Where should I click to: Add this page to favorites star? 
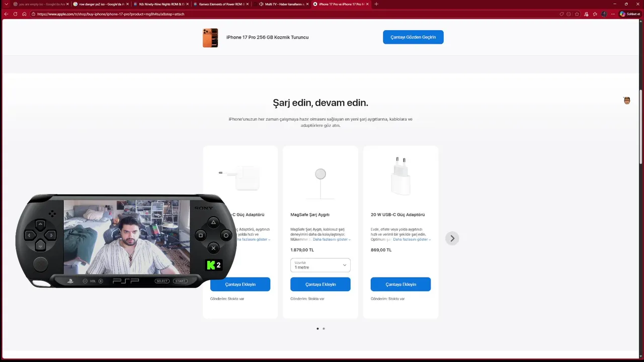[577, 14]
